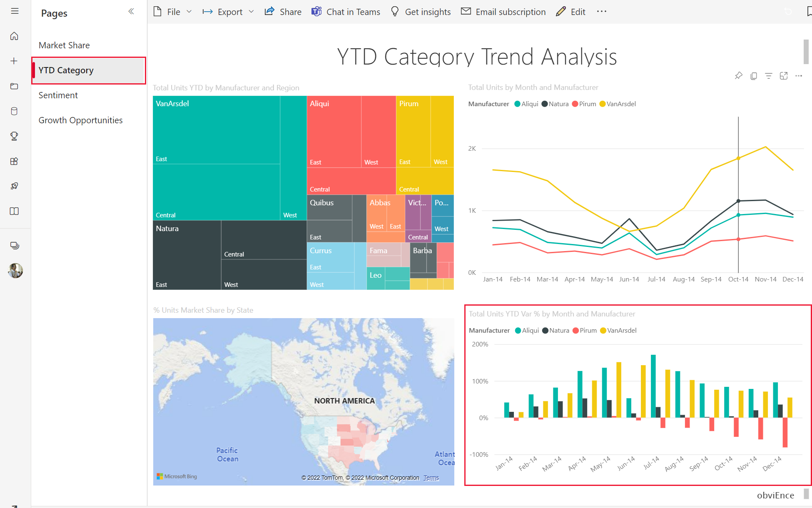Open Email subscription settings
The height and width of the screenshot is (508, 812).
(504, 11)
